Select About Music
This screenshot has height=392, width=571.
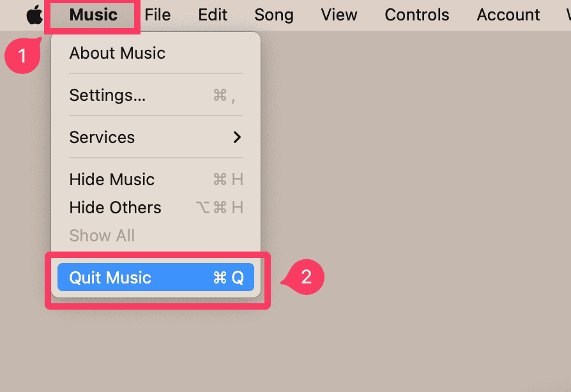[118, 53]
